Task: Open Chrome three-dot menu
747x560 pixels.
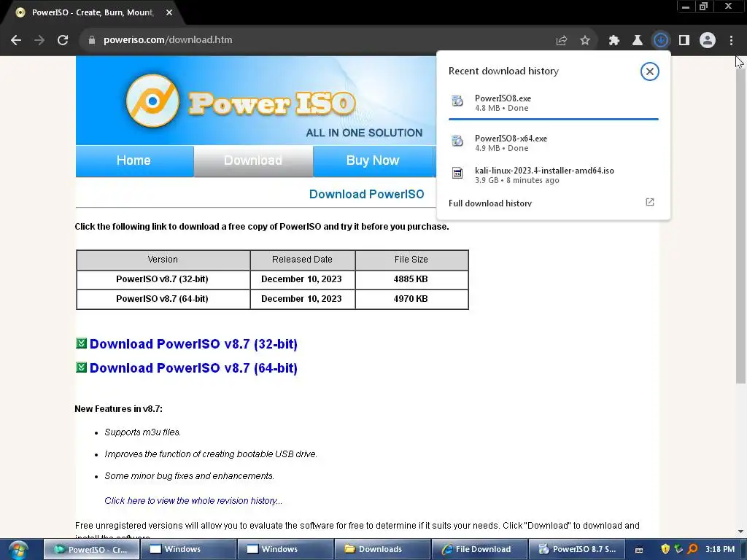Action: [x=731, y=41]
